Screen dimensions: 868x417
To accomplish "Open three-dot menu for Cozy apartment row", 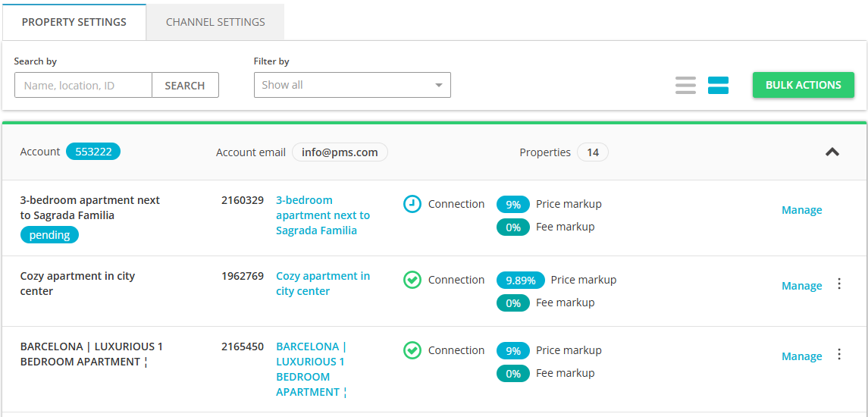I will pos(838,284).
